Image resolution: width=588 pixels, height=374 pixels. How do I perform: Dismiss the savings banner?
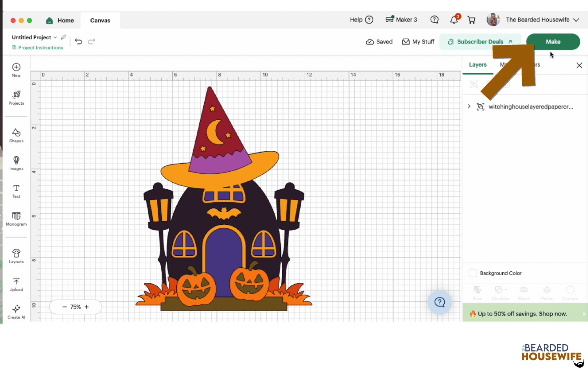pyautogui.click(x=584, y=314)
